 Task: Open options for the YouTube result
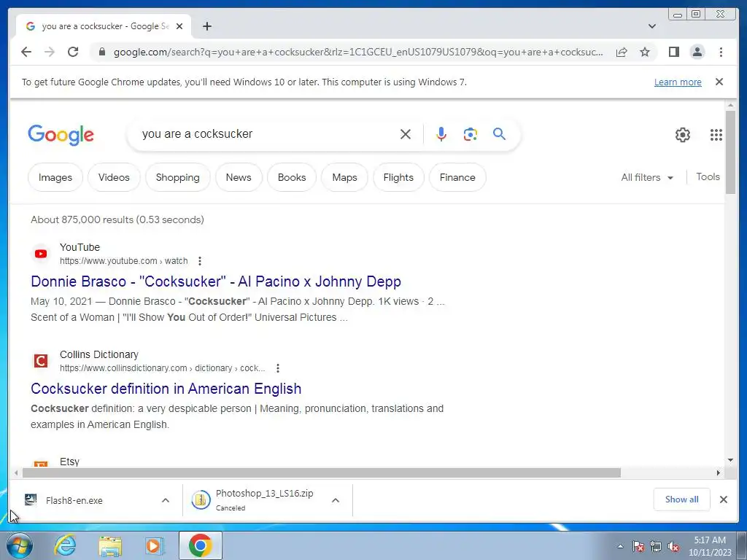(200, 261)
